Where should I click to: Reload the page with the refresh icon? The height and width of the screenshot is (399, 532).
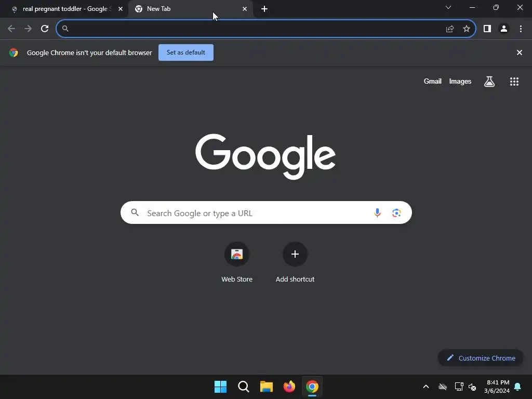click(45, 29)
